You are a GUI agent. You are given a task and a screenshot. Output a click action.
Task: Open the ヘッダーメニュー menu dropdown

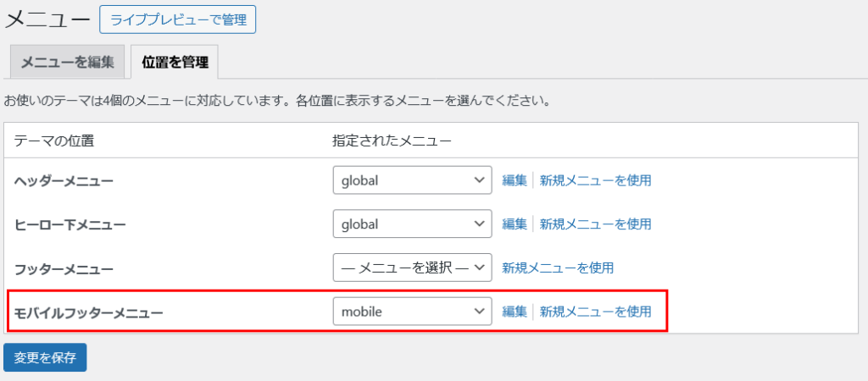coord(412,180)
